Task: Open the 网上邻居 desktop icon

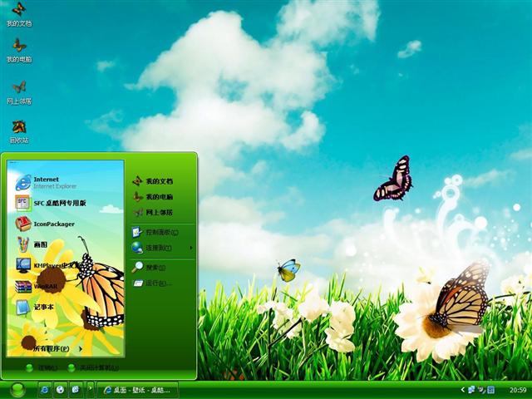Action: tap(19, 92)
